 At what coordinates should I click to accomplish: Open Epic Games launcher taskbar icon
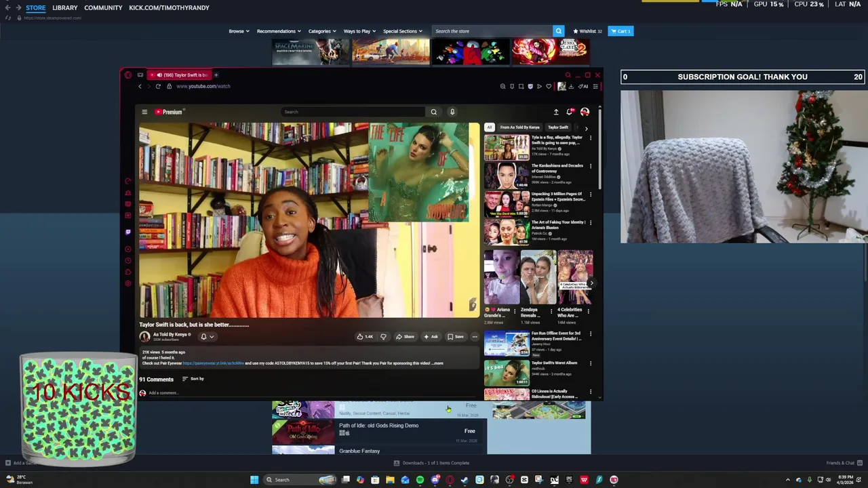[569, 480]
